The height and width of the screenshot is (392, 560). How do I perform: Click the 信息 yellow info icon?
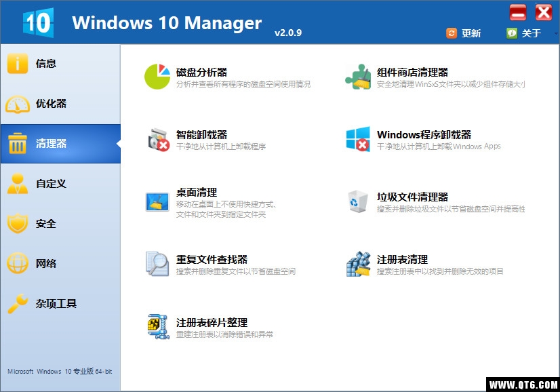(17, 63)
